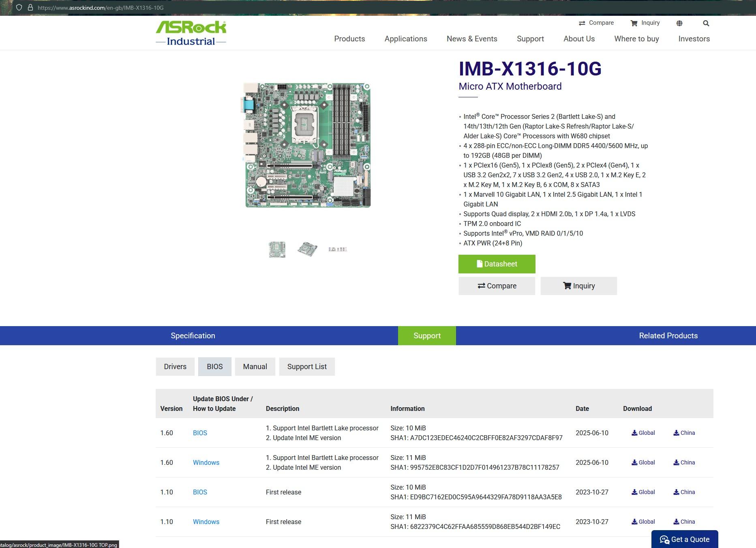The width and height of the screenshot is (756, 548).
Task: Download Global file for 1.10 BIOS version
Action: (x=643, y=492)
